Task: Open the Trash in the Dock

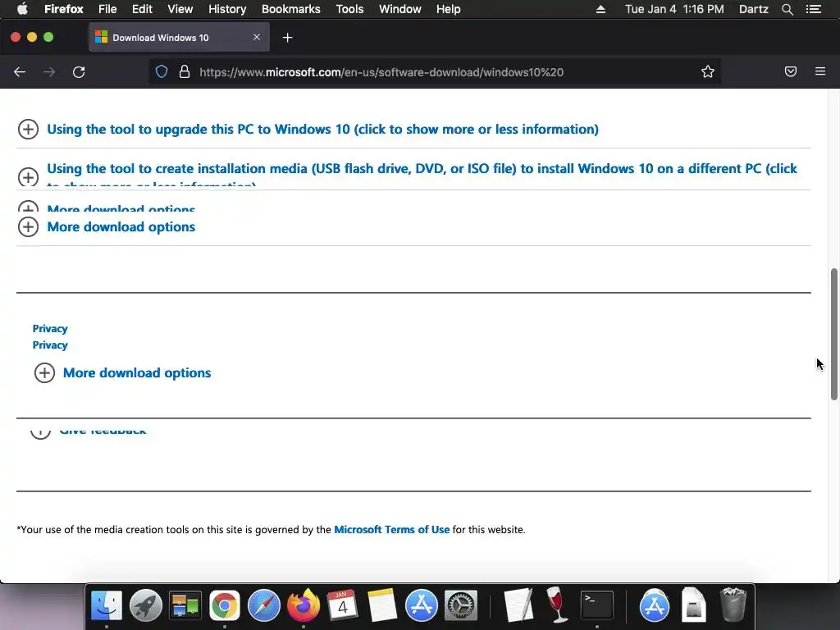Action: [733, 605]
